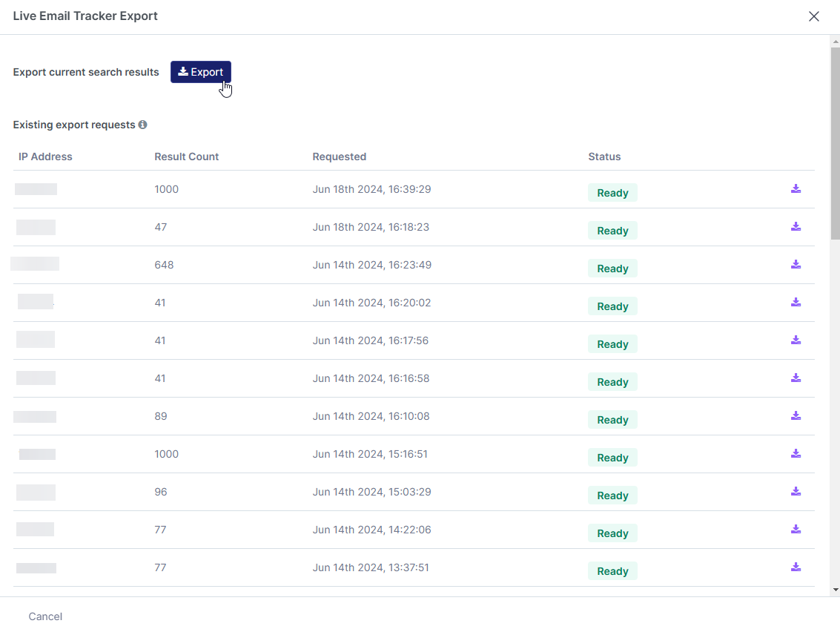Download the Jun 14th 13:37:51 export
The width and height of the screenshot is (840, 632).
[796, 567]
